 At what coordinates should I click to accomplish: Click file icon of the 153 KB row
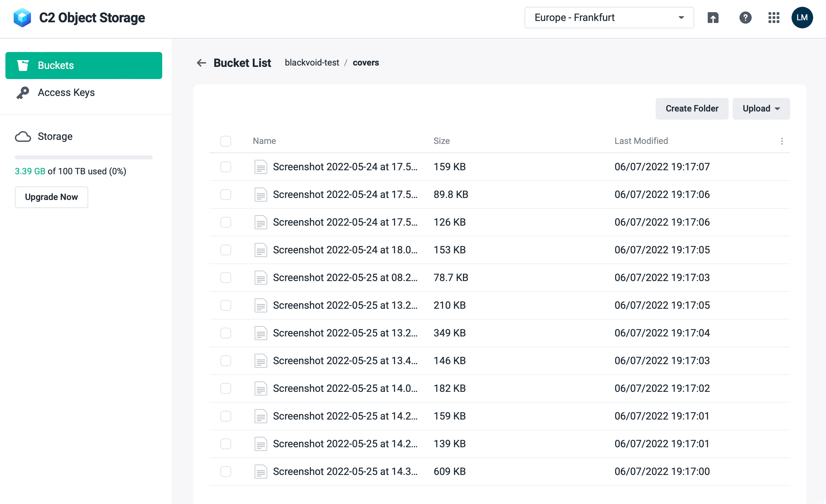click(x=261, y=250)
